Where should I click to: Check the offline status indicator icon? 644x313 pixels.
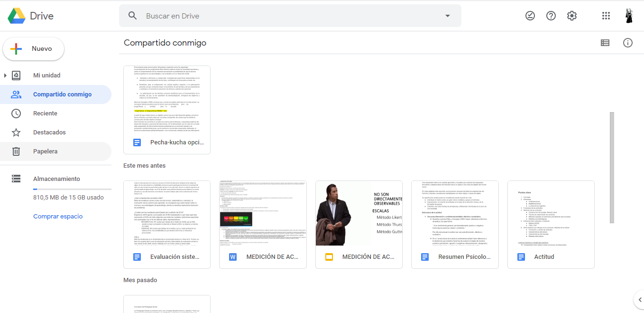coord(530,15)
